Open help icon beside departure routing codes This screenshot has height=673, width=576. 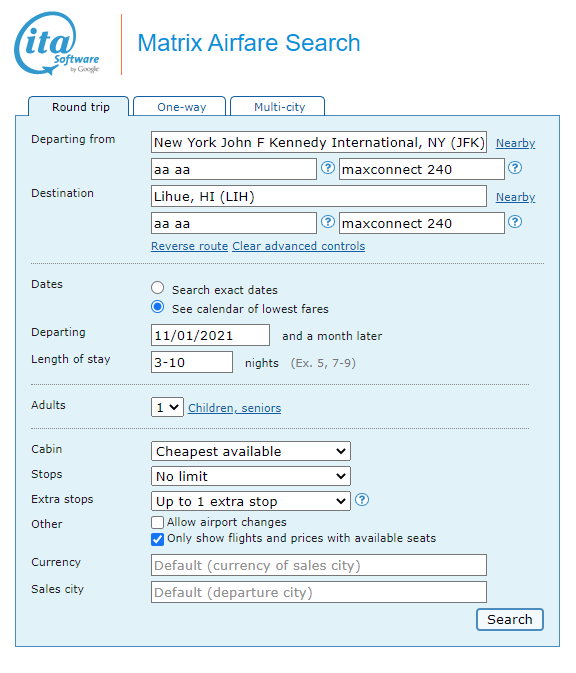pyautogui.click(x=328, y=168)
